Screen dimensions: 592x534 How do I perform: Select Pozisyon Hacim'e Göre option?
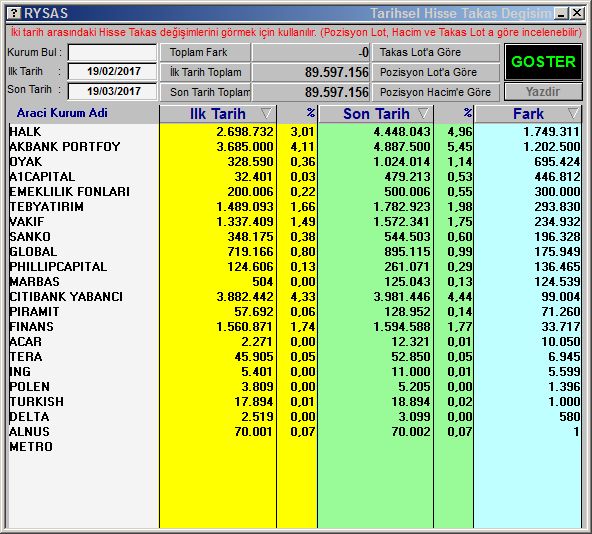pos(436,92)
